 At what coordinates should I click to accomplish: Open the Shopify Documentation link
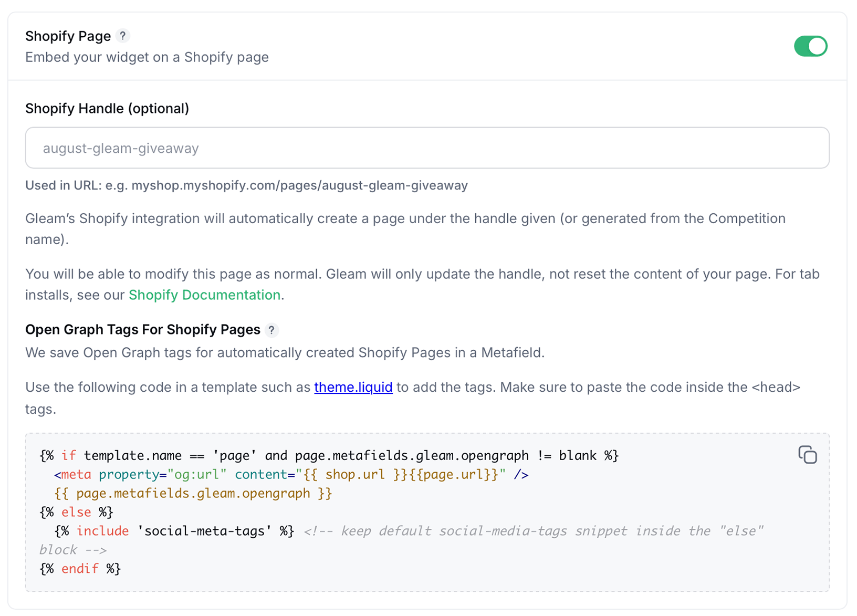tap(204, 295)
